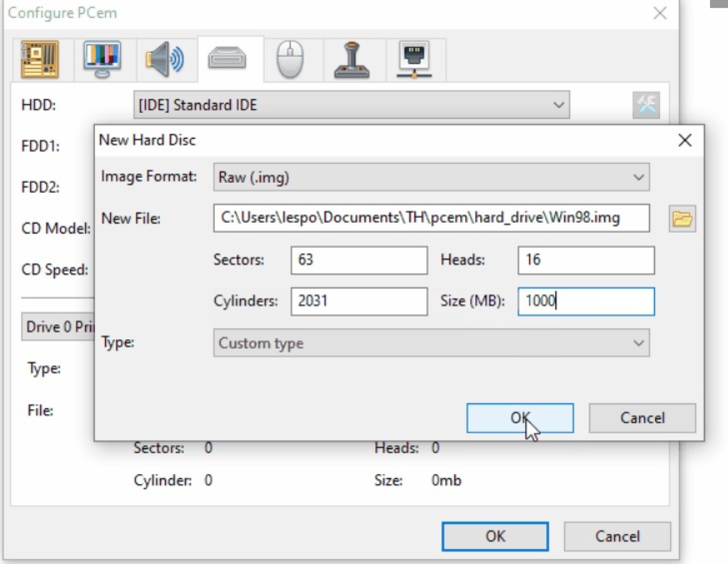Cancel the New Hard Disc dialog

coord(642,418)
